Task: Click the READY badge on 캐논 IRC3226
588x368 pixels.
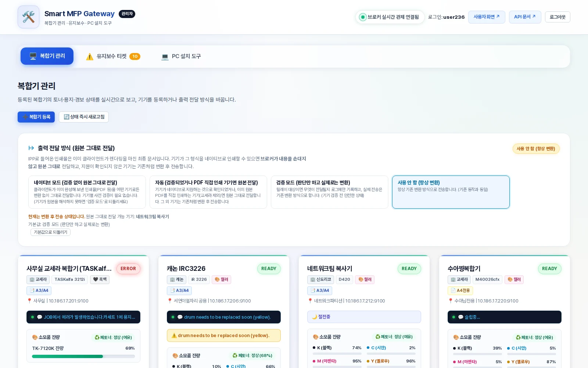Action: point(269,269)
